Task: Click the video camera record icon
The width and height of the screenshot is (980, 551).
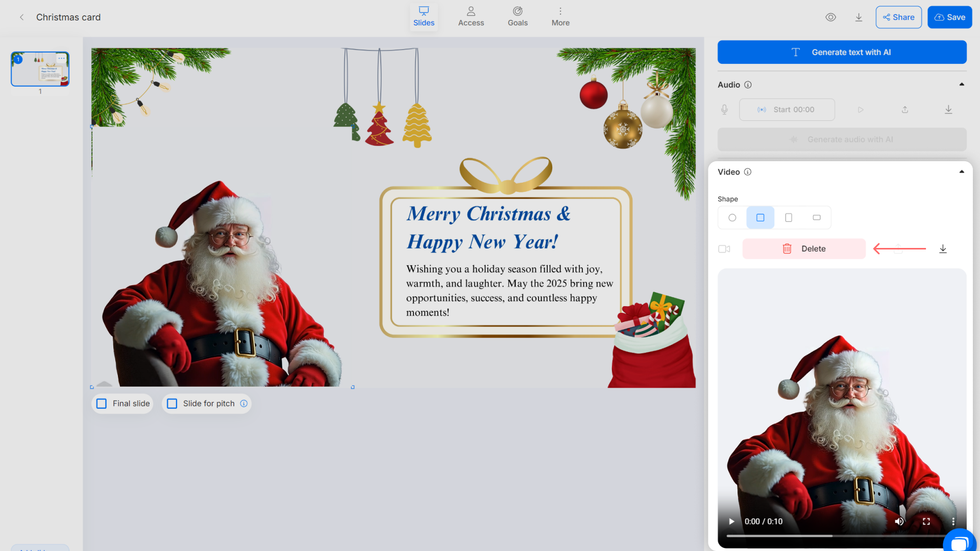Action: point(724,249)
